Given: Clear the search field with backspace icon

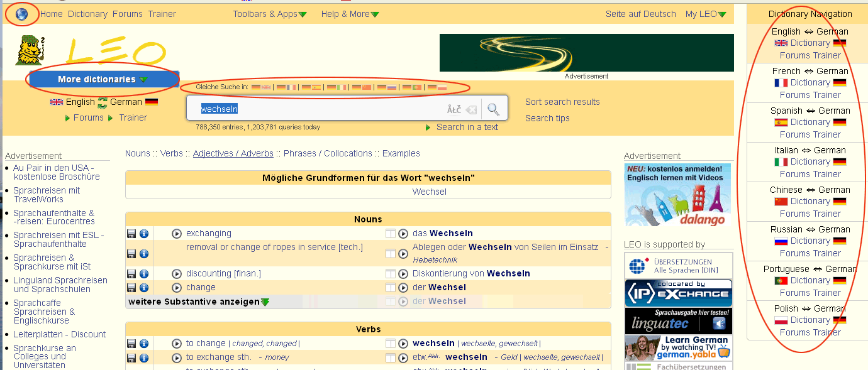Looking at the screenshot, I should [470, 110].
